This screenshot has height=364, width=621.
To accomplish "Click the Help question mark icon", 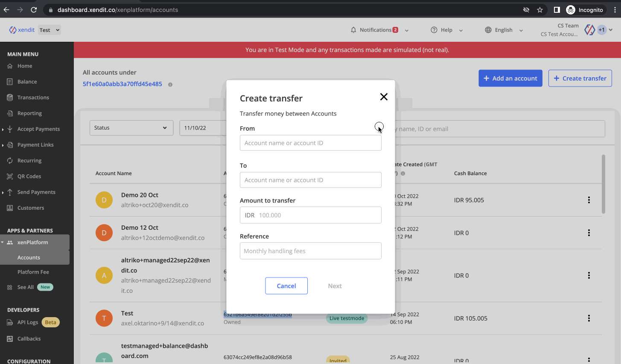I will [x=434, y=30].
